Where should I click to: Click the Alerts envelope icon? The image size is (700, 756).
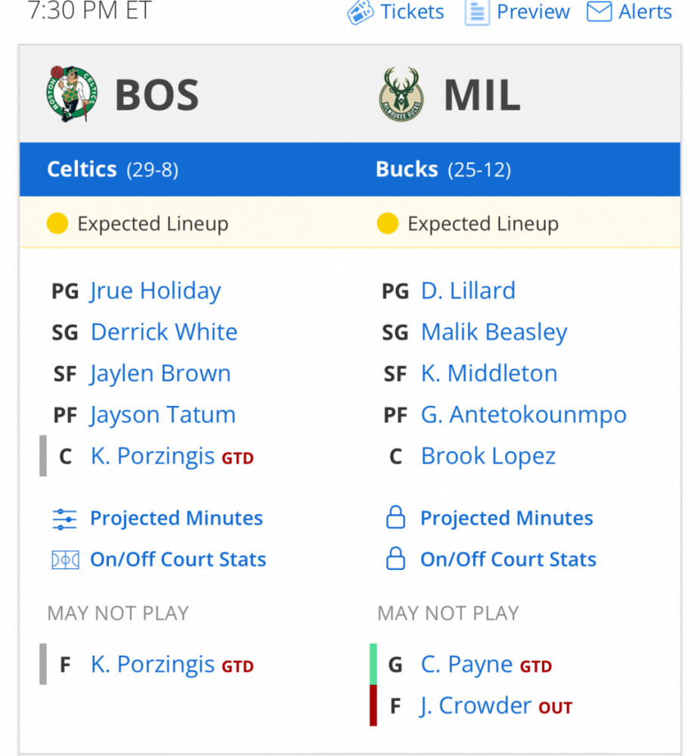point(599,11)
